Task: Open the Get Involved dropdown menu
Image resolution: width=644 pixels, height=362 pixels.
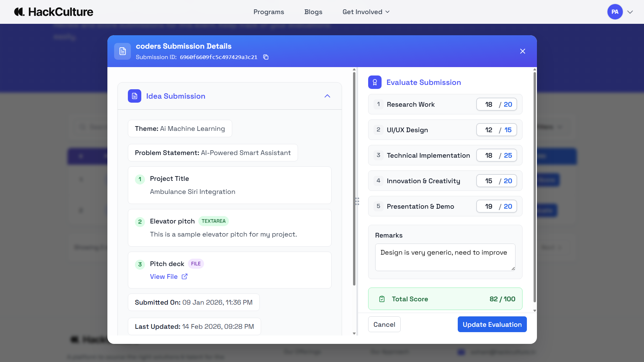Action: pos(366,12)
